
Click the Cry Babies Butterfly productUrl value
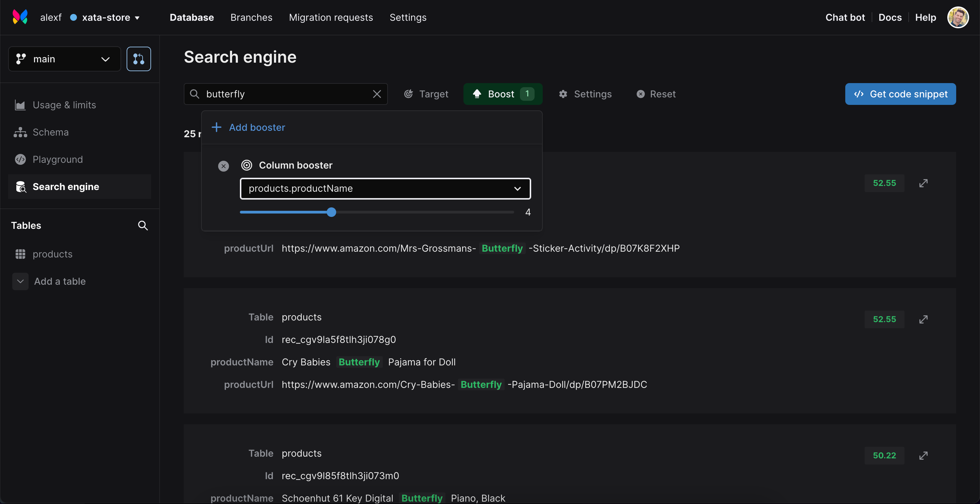click(464, 384)
